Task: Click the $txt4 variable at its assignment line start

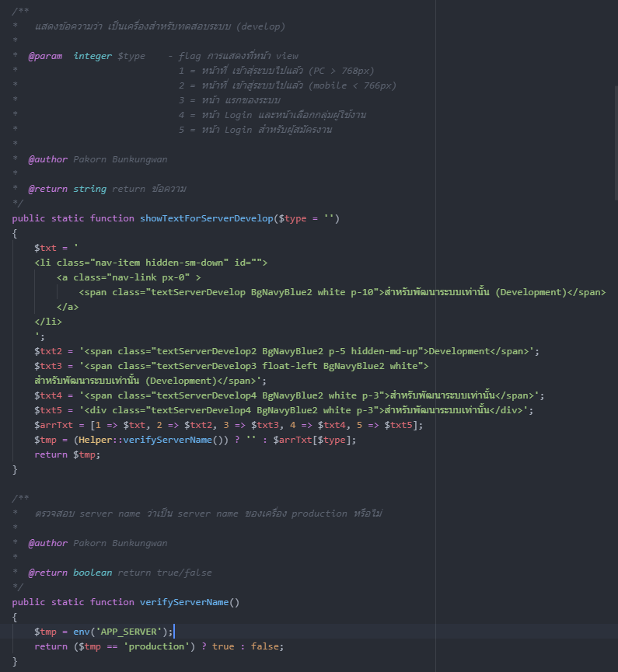Action: tap(47, 395)
